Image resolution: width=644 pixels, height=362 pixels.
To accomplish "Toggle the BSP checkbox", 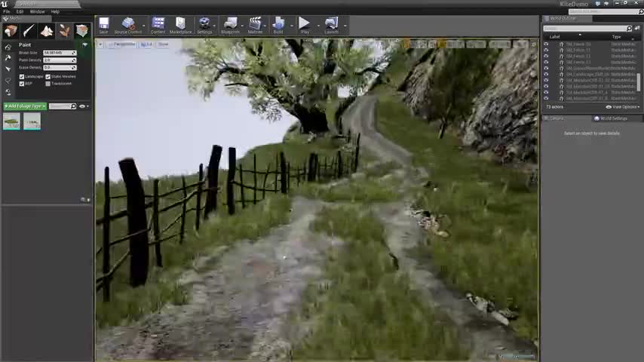I will pos(22,84).
